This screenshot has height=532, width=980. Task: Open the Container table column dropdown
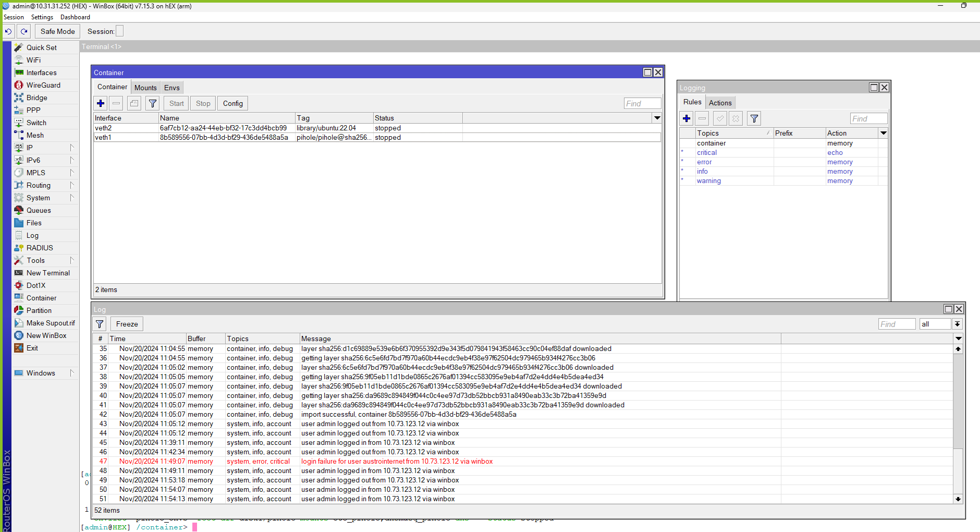(657, 118)
